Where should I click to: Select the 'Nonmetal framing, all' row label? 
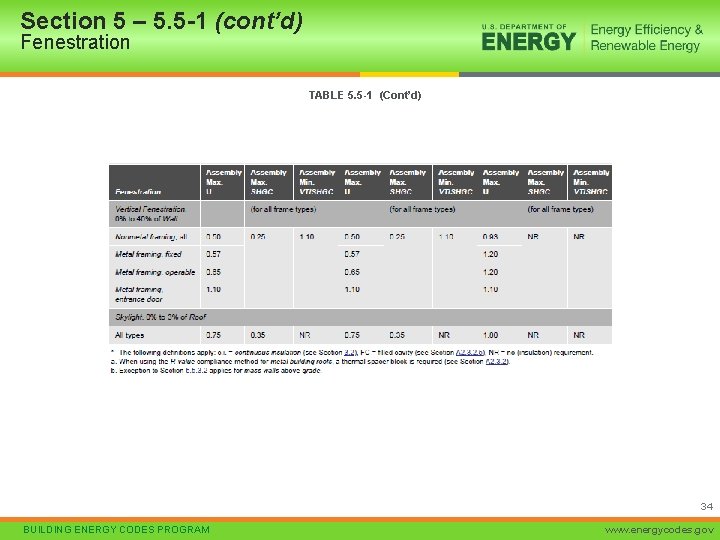(x=151, y=237)
